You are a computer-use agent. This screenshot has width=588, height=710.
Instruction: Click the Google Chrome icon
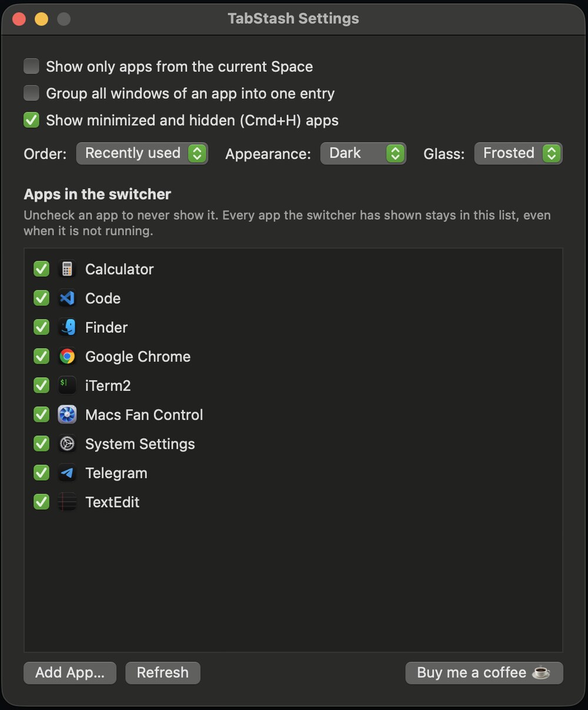coord(67,357)
